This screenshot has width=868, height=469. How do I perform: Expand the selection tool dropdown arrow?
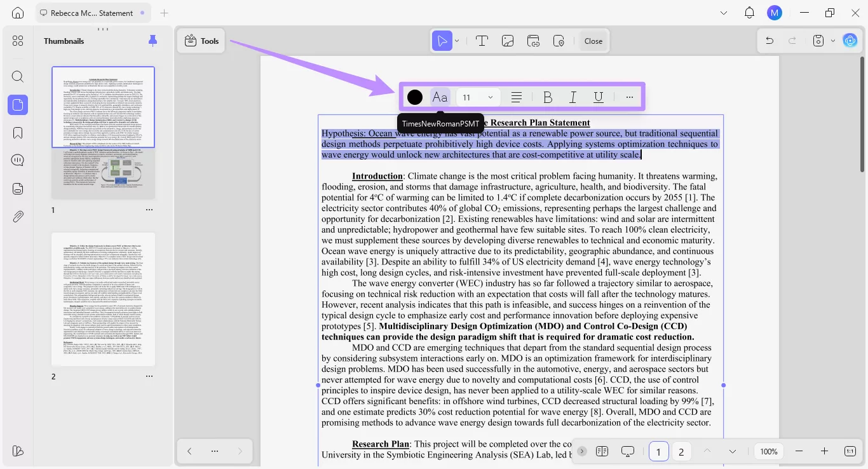[x=457, y=41]
